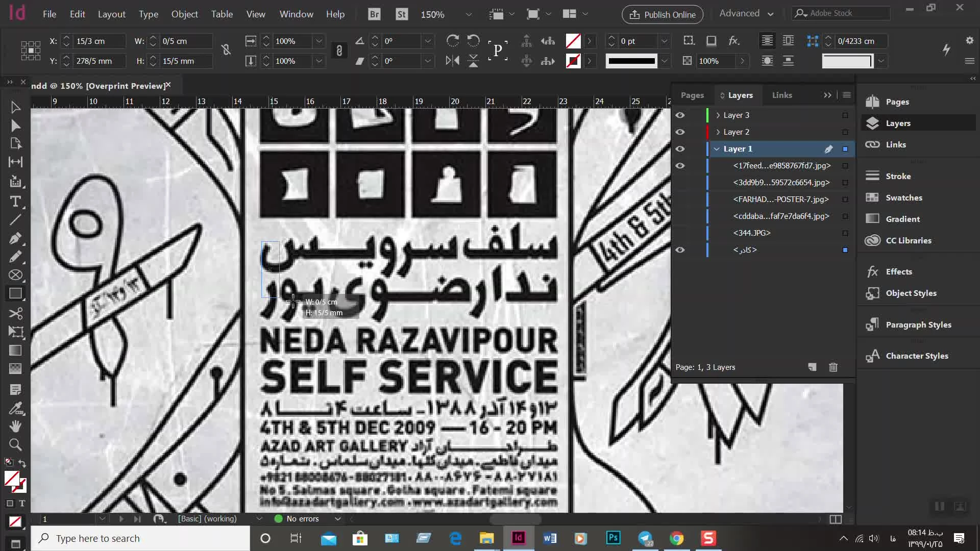Select the Pen tool
Viewport: 980px width, 551px height.
pyautogui.click(x=15, y=238)
